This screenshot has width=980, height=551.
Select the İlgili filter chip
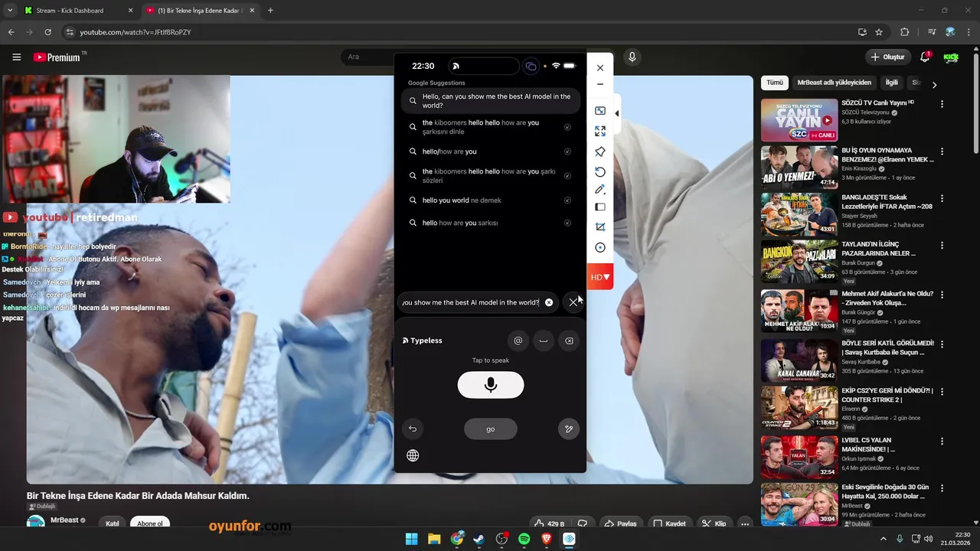(891, 83)
